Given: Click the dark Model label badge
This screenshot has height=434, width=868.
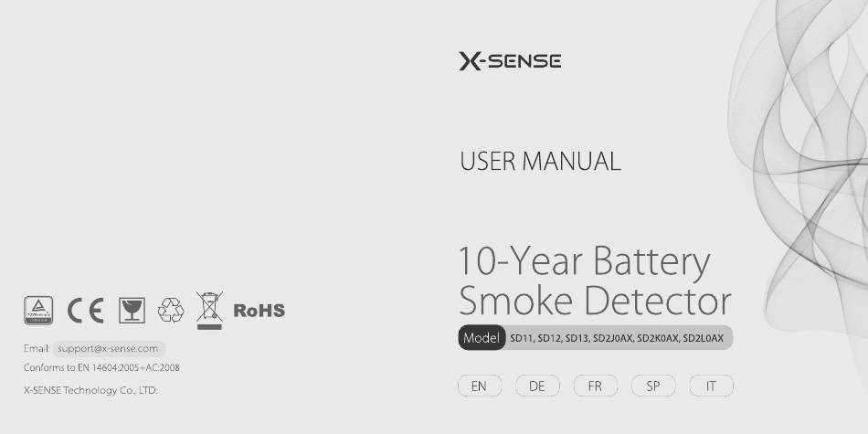Looking at the screenshot, I should tap(481, 338).
